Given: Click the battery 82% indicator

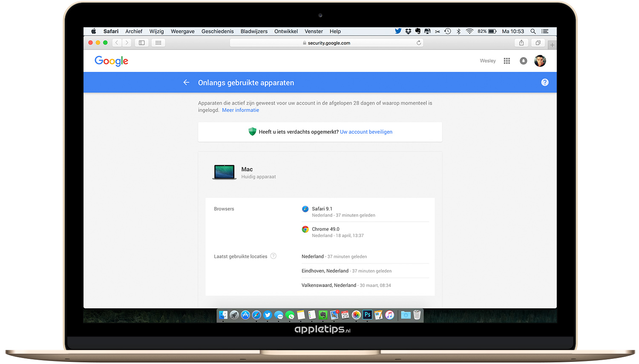Looking at the screenshot, I should (487, 31).
